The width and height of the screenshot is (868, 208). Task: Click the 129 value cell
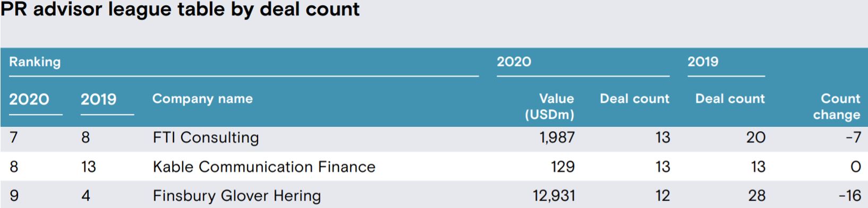pos(563,167)
